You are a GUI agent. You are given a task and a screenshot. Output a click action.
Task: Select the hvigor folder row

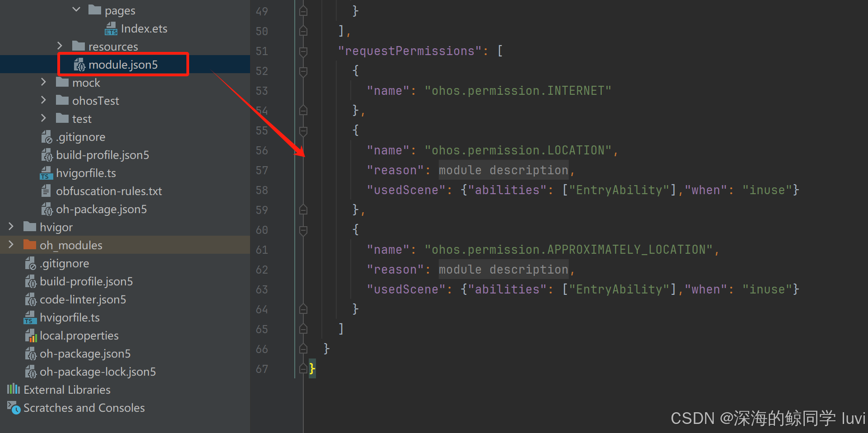pos(125,227)
